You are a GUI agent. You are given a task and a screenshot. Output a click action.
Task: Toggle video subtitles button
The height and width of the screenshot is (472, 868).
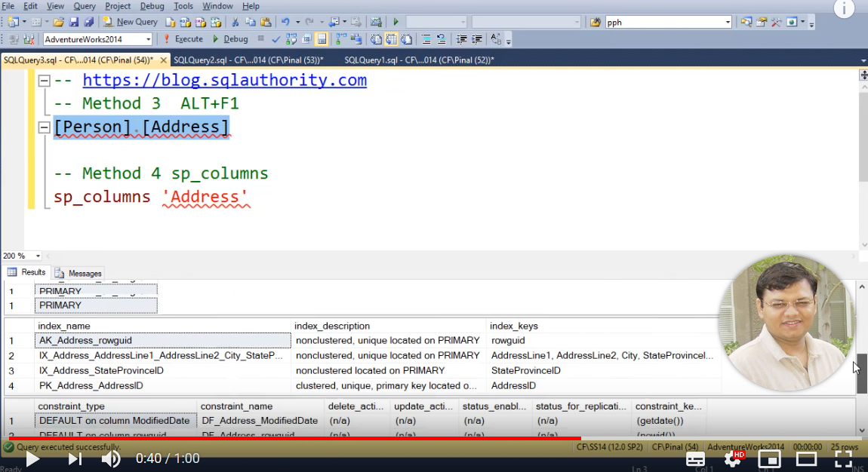pyautogui.click(x=695, y=458)
